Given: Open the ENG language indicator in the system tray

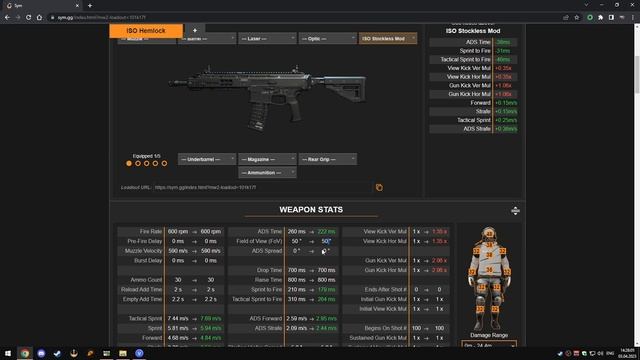Looking at the screenshot, I should point(610,353).
